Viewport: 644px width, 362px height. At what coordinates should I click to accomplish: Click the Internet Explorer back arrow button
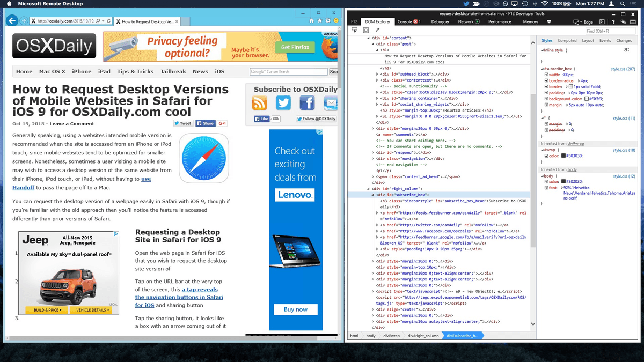click(12, 21)
